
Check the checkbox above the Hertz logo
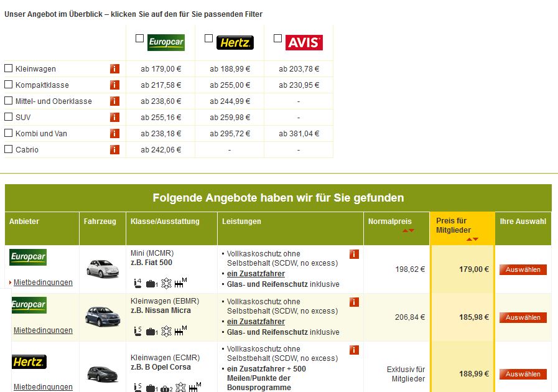point(208,38)
